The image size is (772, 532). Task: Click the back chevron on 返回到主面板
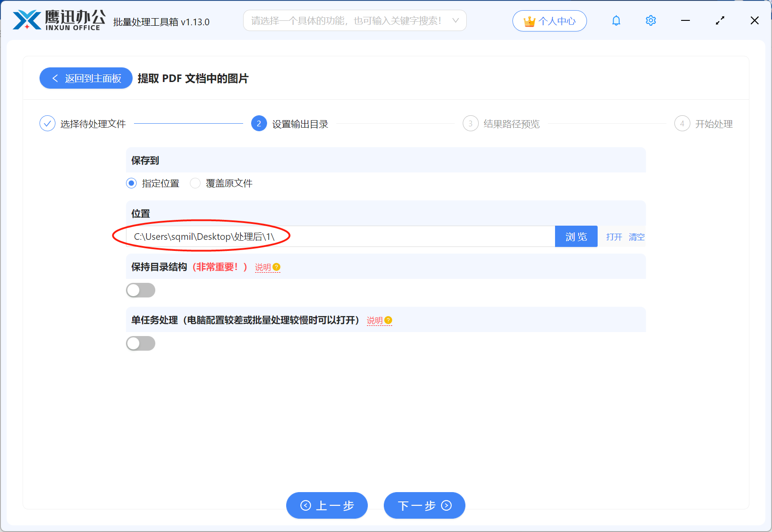(55, 78)
